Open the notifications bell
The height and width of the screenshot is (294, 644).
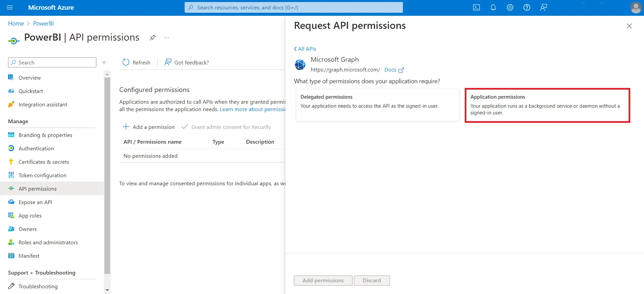[x=493, y=7]
